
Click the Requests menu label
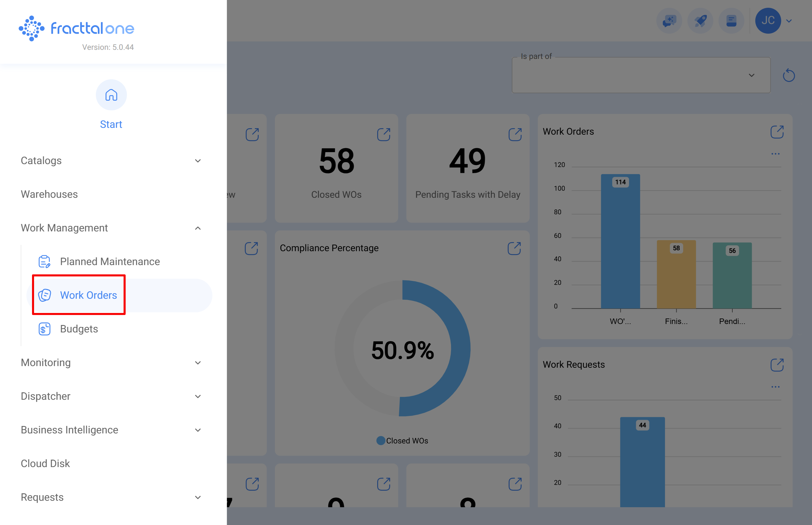click(x=42, y=497)
